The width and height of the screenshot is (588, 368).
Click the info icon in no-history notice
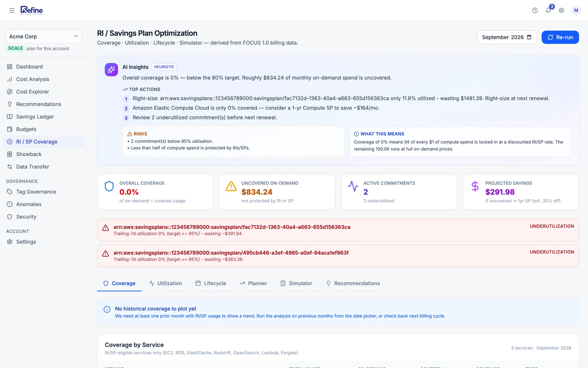tap(107, 309)
